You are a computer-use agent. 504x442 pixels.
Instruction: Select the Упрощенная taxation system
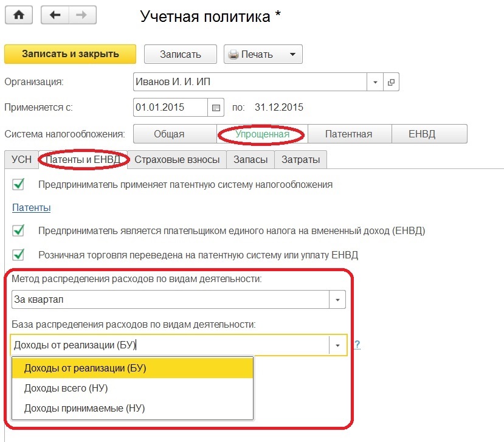262,134
